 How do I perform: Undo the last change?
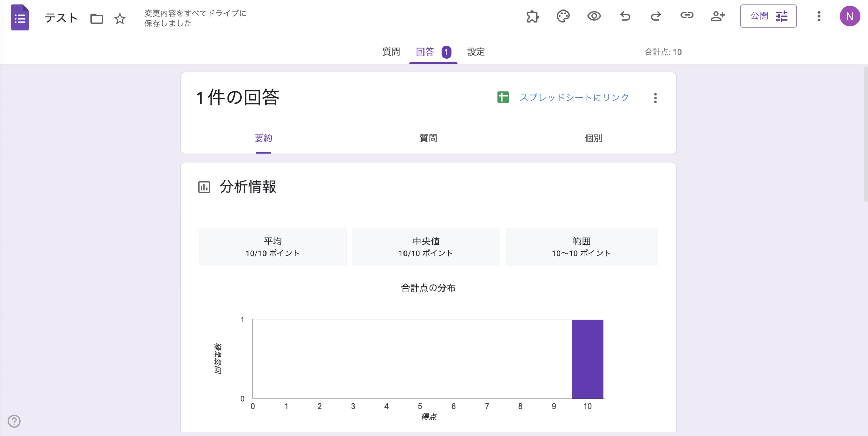click(x=625, y=16)
